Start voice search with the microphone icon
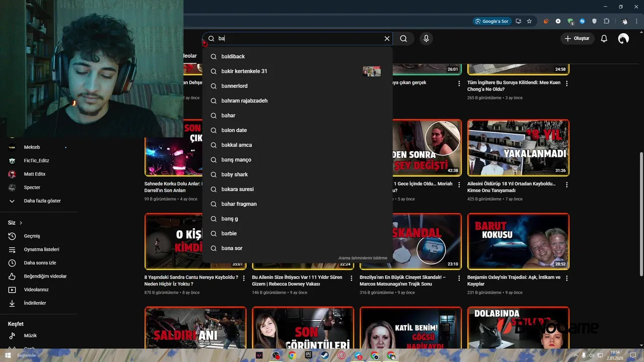This screenshot has height=362, width=644. coord(426,38)
